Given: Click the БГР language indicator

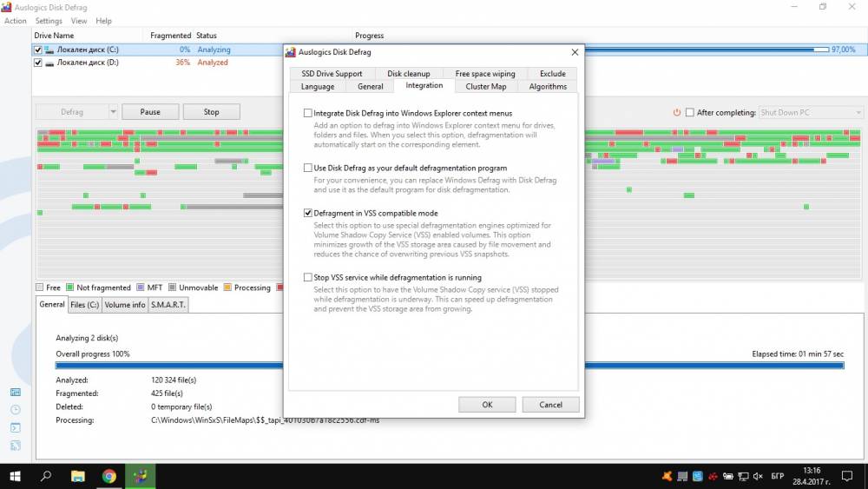Looking at the screenshot, I should [x=777, y=476].
